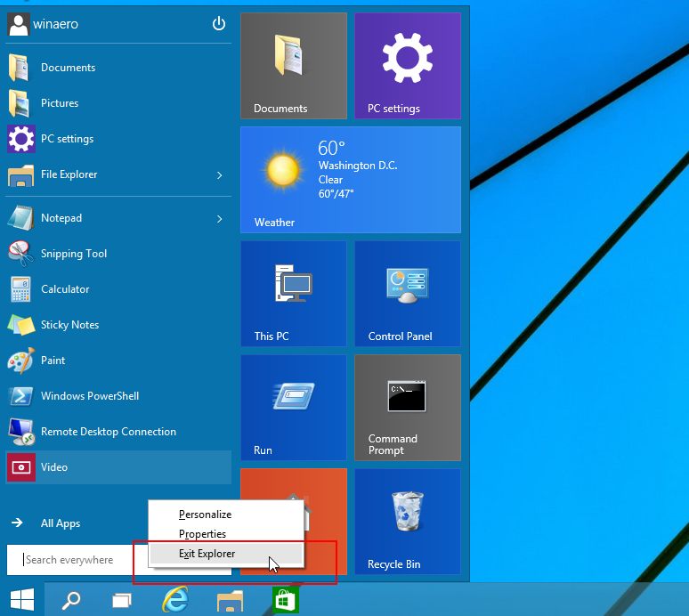Click the taskbar Search magnifier
Screen dimensions: 689x616
coord(70,600)
